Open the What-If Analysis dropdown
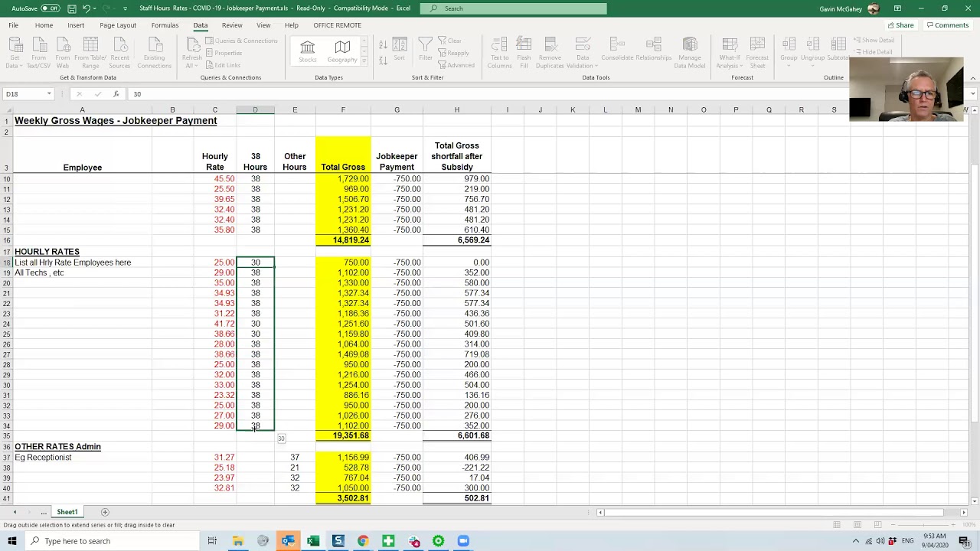 729,51
